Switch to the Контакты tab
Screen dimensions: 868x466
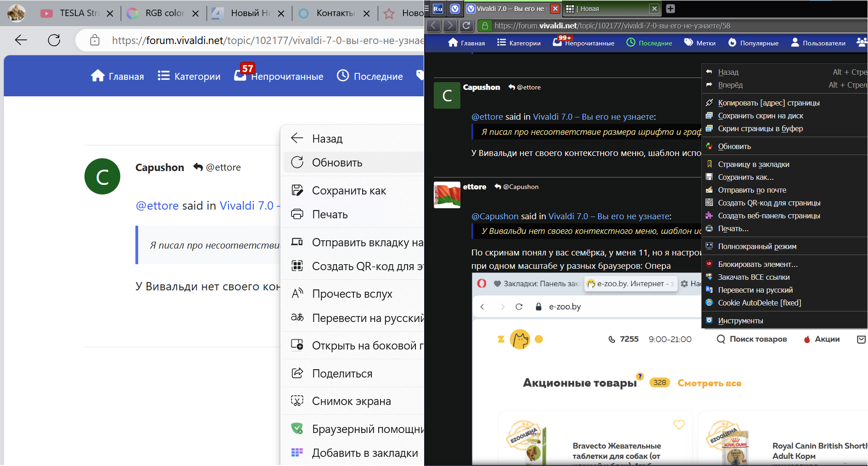point(327,13)
